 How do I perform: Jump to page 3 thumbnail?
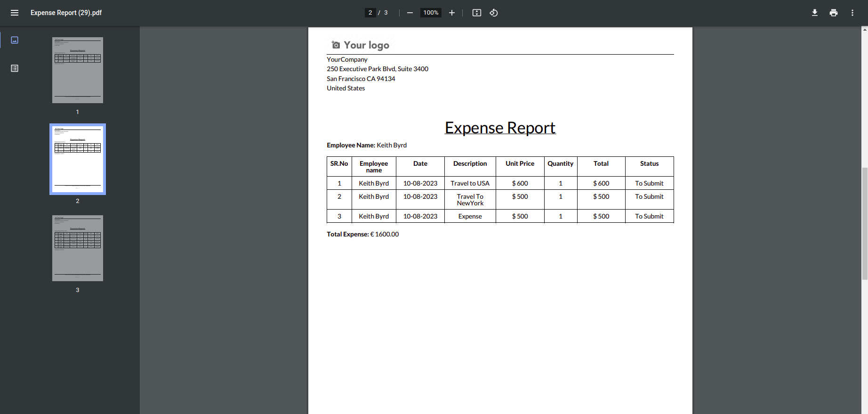coord(78,248)
